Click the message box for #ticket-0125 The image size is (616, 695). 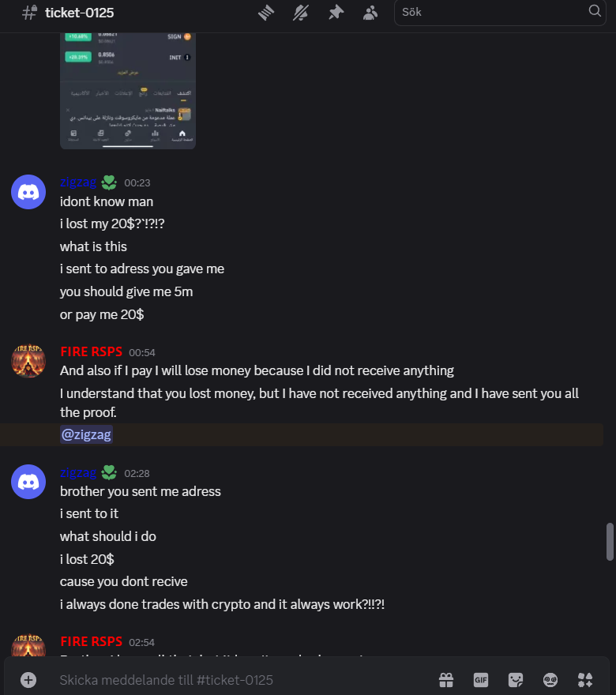pyautogui.click(x=244, y=679)
